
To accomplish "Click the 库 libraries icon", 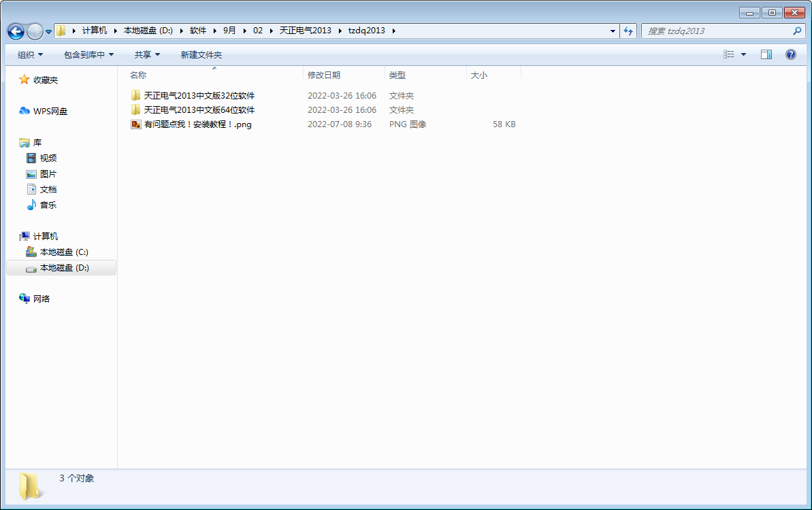I will [x=25, y=142].
